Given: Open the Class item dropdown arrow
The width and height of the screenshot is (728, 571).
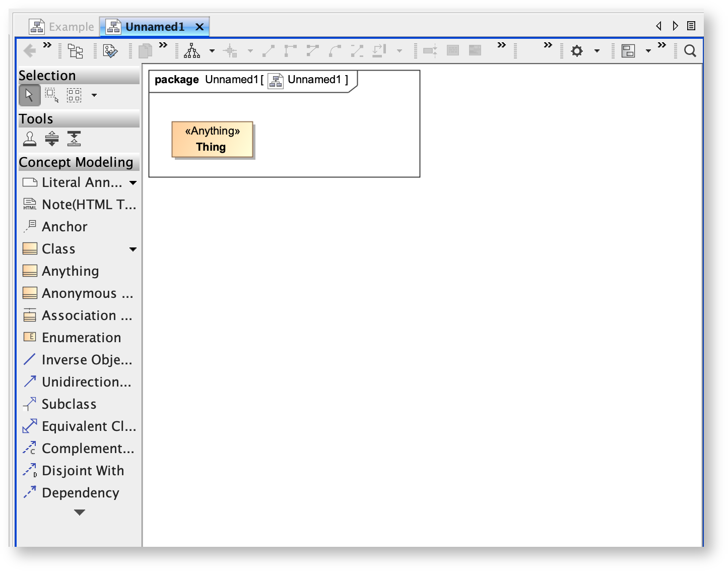Looking at the screenshot, I should tap(133, 249).
